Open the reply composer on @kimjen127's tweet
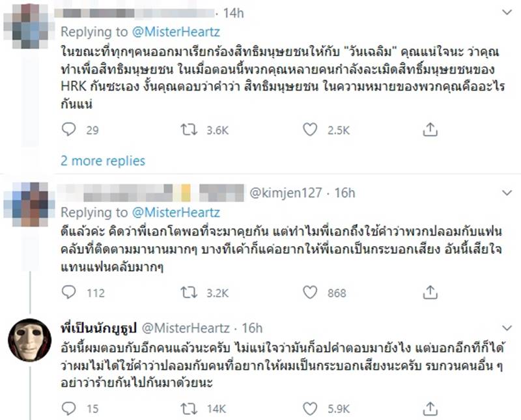This screenshot has width=521, height=420. tap(68, 292)
